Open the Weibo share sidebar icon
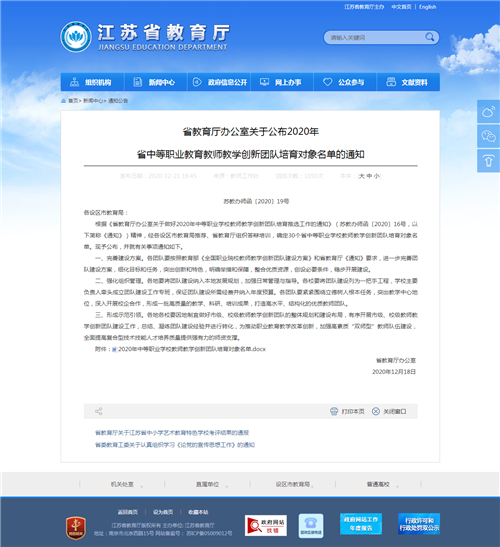The width and height of the screenshot is (500, 547). 488,111
